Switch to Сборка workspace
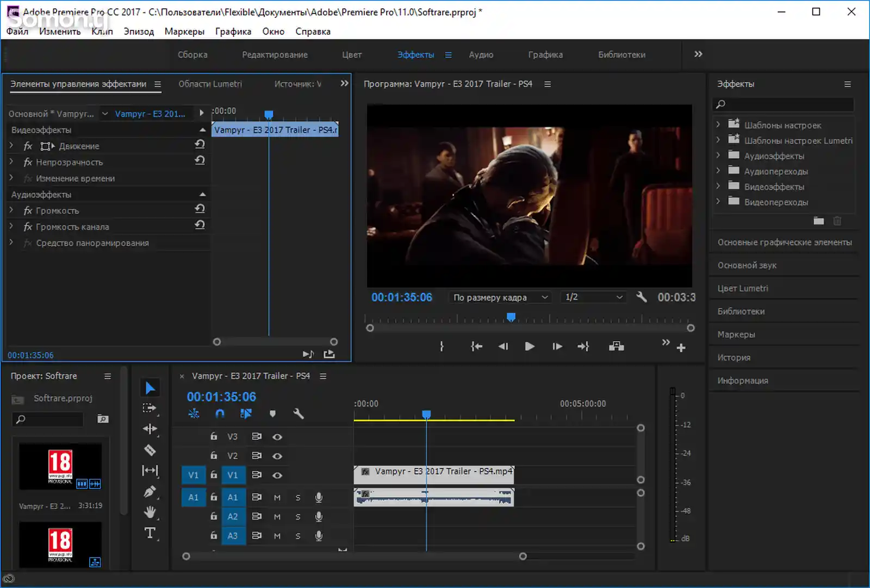The image size is (870, 588). click(x=192, y=54)
